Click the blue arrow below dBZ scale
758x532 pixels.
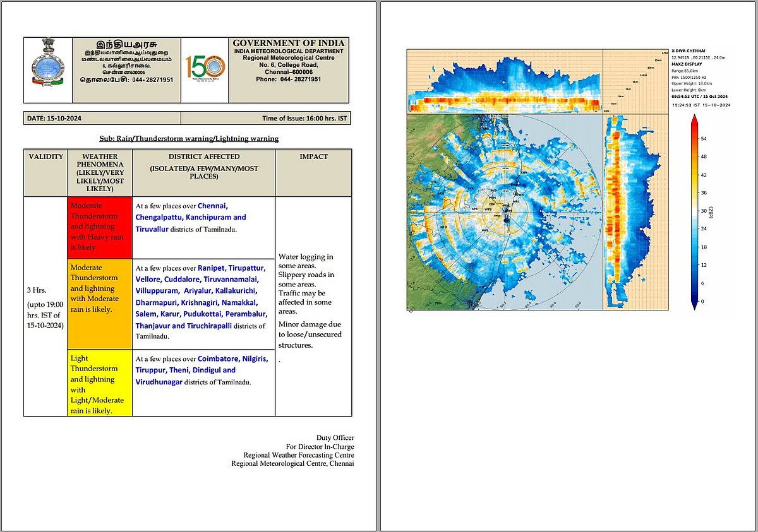(x=694, y=304)
